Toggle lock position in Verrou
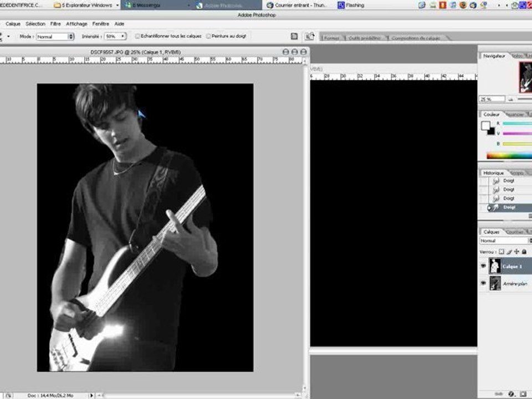The image size is (532, 399). pyautogui.click(x=516, y=252)
